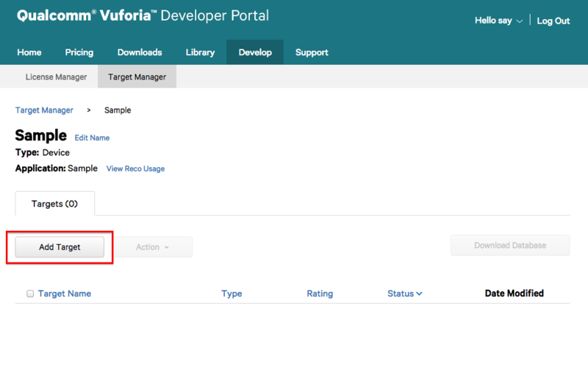Open the Edit Name link
Image resolution: width=588 pixels, height=370 pixels.
(92, 138)
